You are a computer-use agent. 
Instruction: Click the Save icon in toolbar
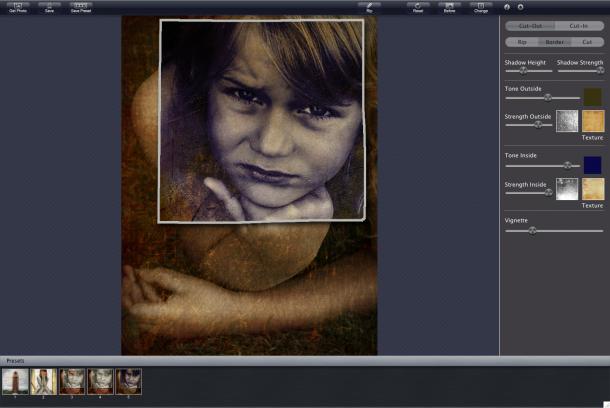click(x=49, y=7)
